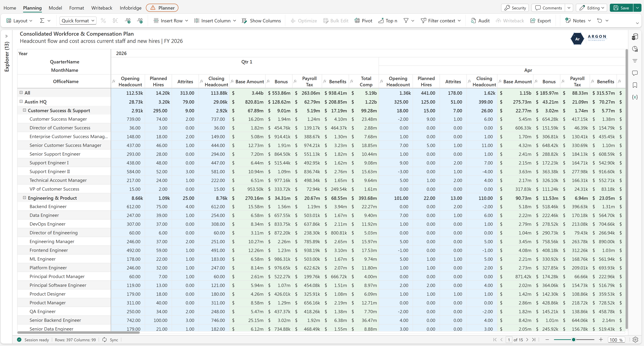This screenshot has width=644, height=346.
Task: Open the data source panel icon in right sidebar
Action: tap(635, 37)
